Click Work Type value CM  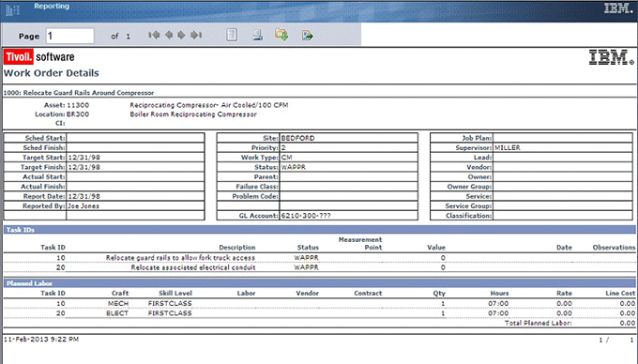coord(286,158)
